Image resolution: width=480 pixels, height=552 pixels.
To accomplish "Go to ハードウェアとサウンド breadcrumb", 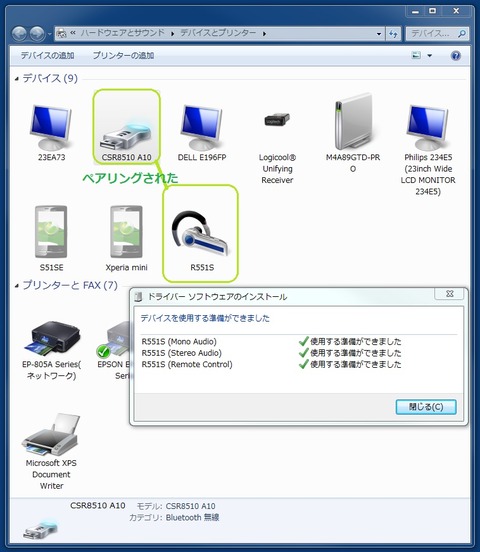I will (x=122, y=33).
